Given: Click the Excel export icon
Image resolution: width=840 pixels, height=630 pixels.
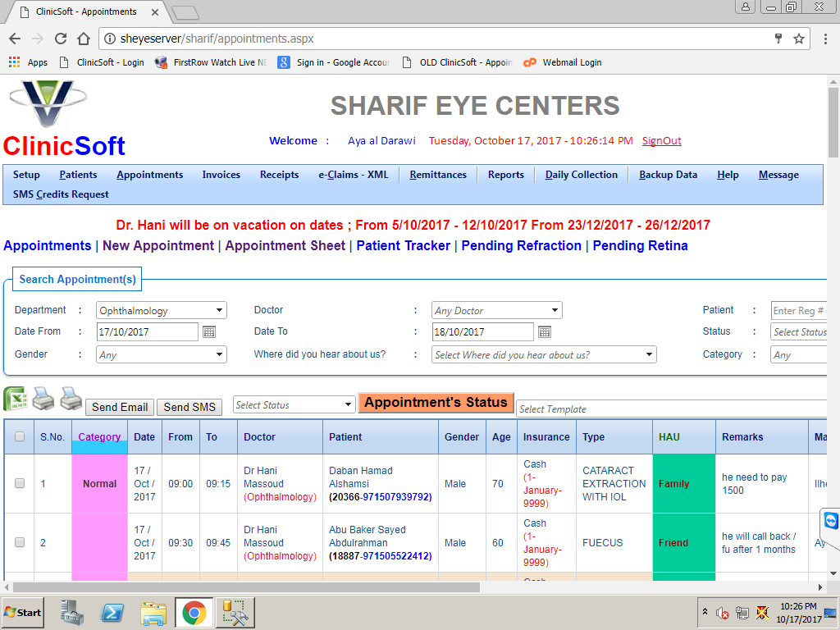Looking at the screenshot, I should (16, 399).
